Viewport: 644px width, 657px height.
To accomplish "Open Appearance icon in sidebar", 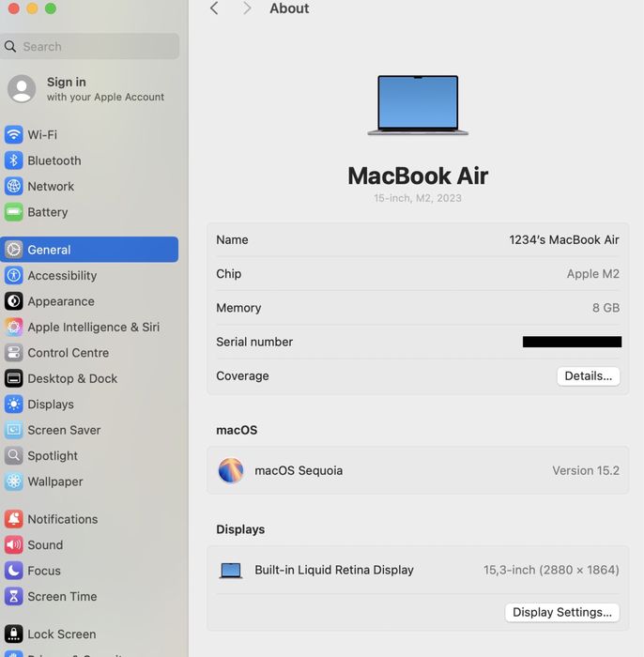I will (x=13, y=301).
